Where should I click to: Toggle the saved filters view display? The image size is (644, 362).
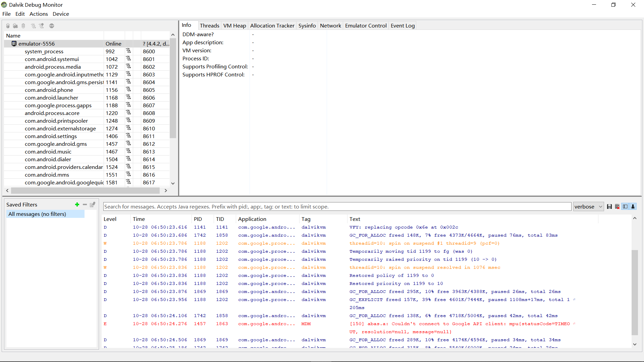625,206
